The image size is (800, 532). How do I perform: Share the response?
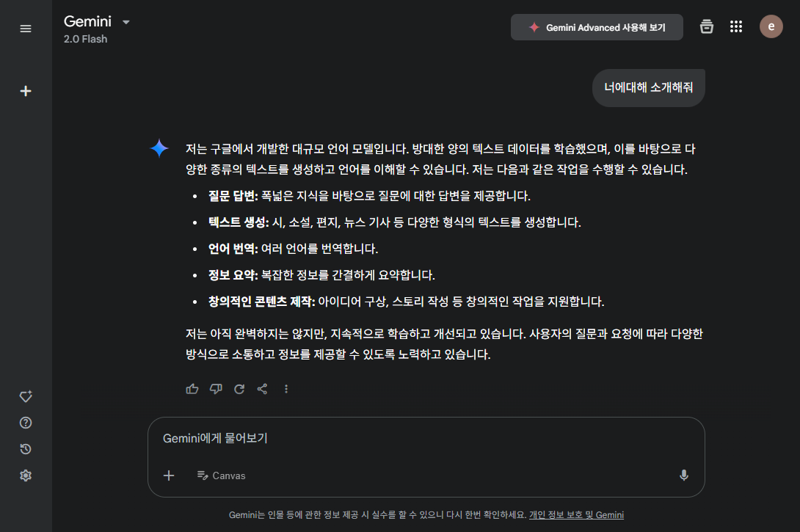click(x=262, y=389)
